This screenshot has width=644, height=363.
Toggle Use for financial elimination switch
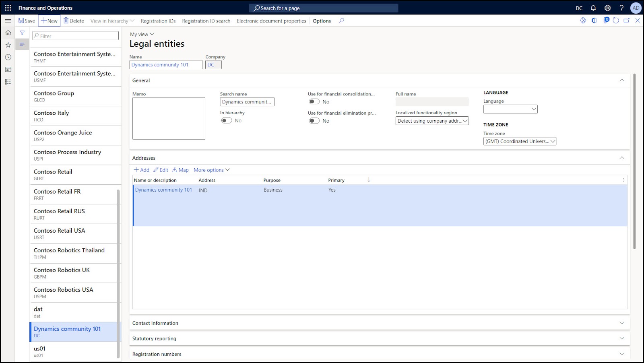click(x=314, y=121)
